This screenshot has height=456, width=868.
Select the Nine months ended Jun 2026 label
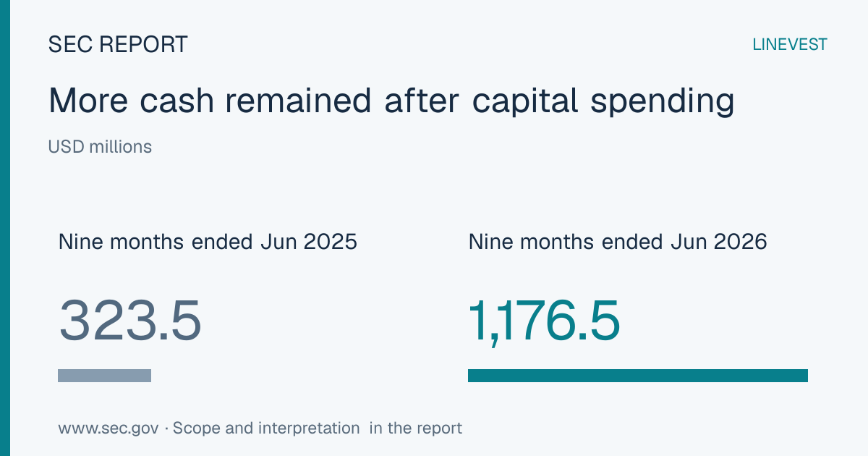[618, 241]
